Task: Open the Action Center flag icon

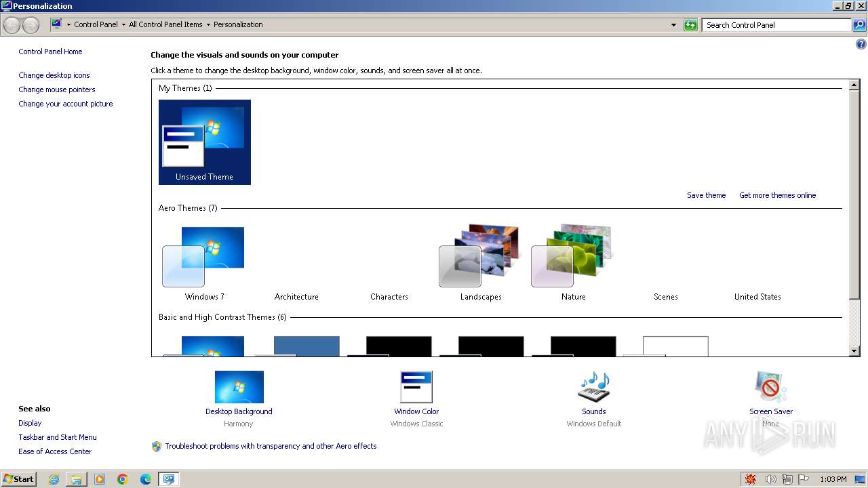Action: [804, 479]
